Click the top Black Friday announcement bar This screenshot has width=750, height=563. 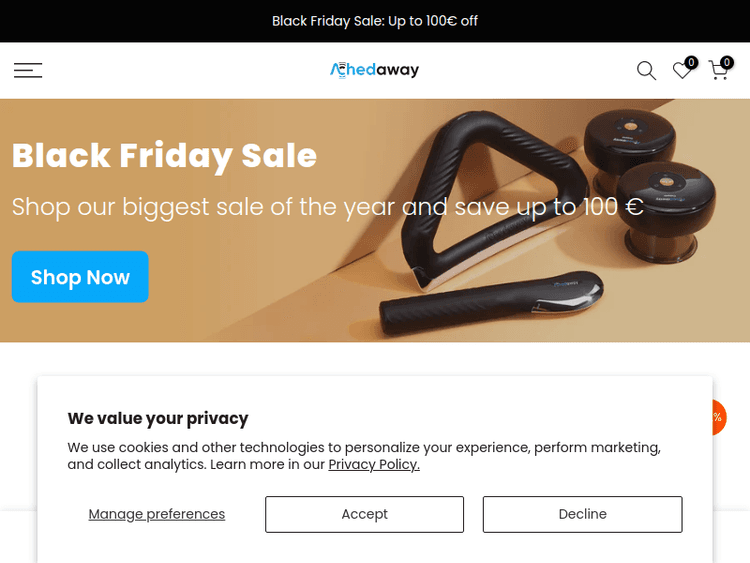375,21
